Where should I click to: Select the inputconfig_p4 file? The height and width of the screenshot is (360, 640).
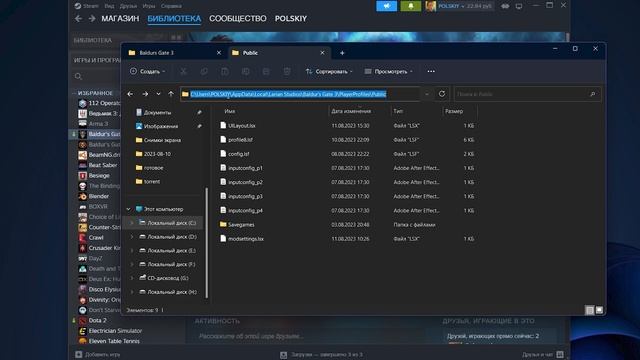(x=245, y=210)
